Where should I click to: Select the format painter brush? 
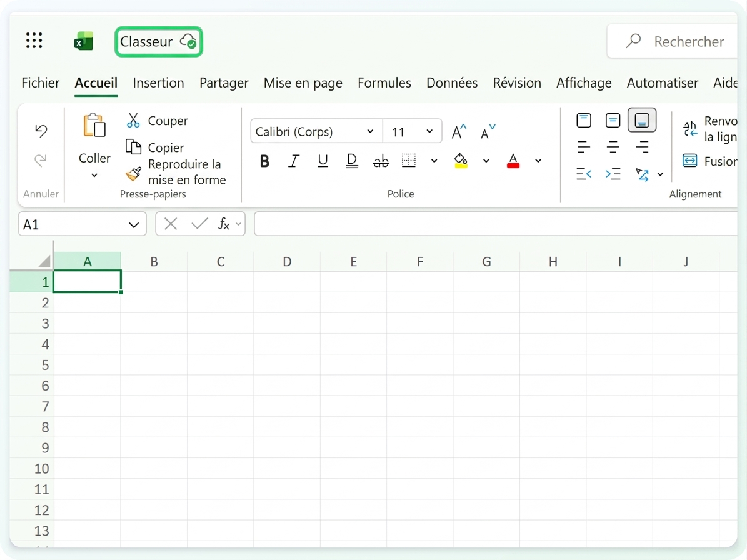click(x=133, y=174)
